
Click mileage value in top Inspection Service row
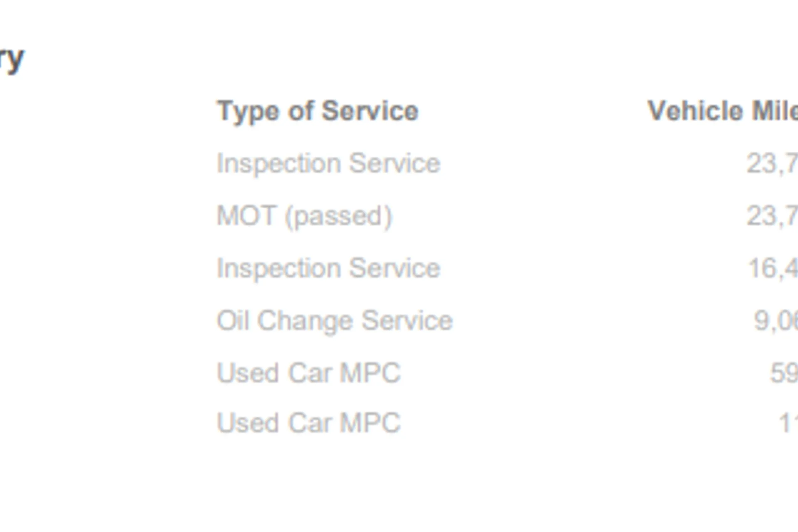pos(772,164)
